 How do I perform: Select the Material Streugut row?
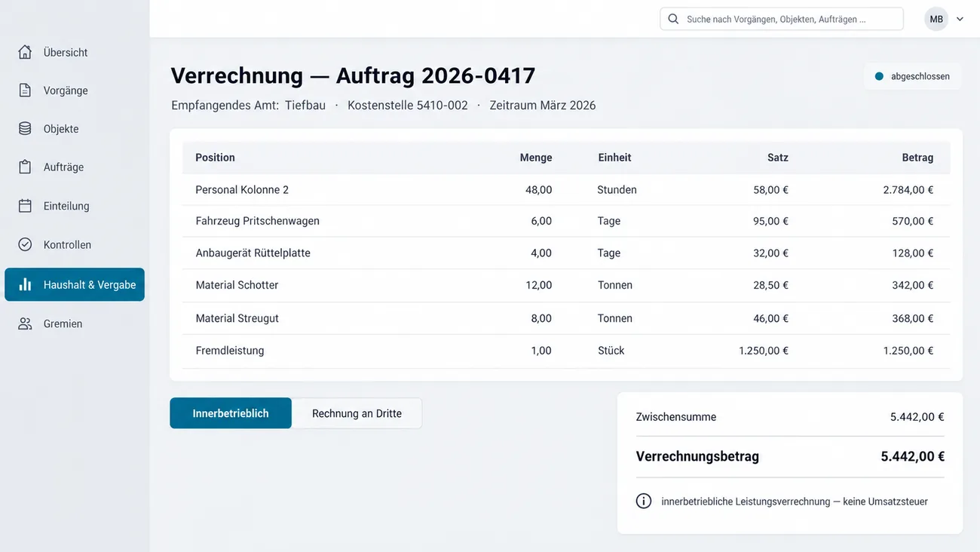pos(566,318)
